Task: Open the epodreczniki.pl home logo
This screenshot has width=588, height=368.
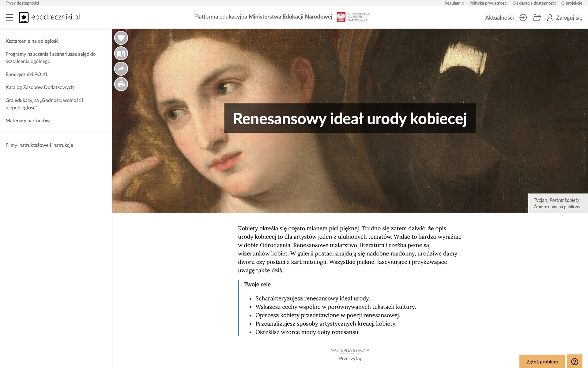Action: point(49,17)
